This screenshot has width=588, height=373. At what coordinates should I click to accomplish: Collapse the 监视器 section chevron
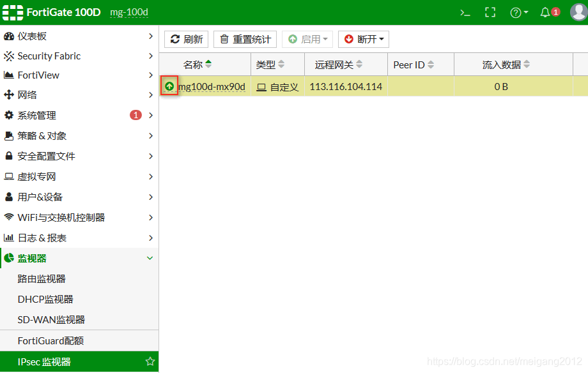pyautogui.click(x=150, y=258)
